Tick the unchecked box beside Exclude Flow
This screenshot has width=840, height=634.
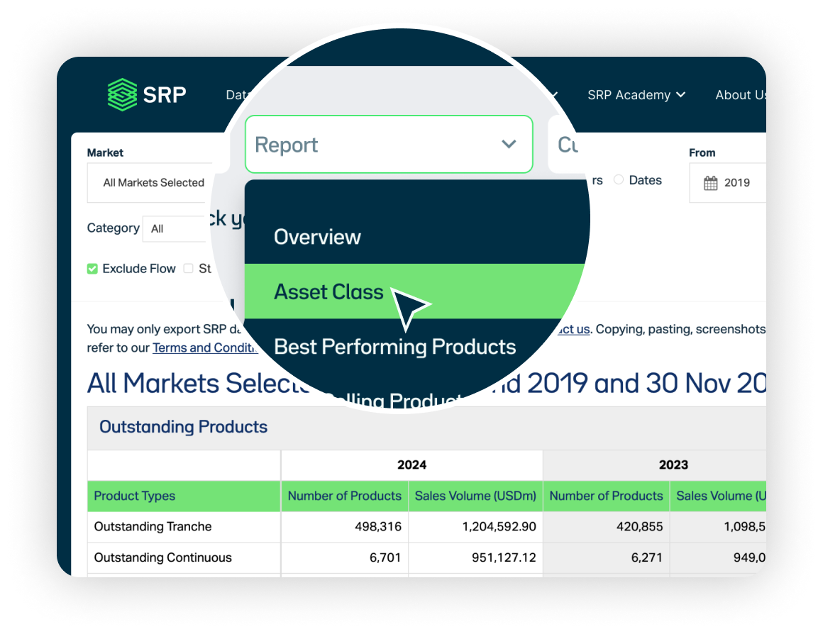[188, 268]
